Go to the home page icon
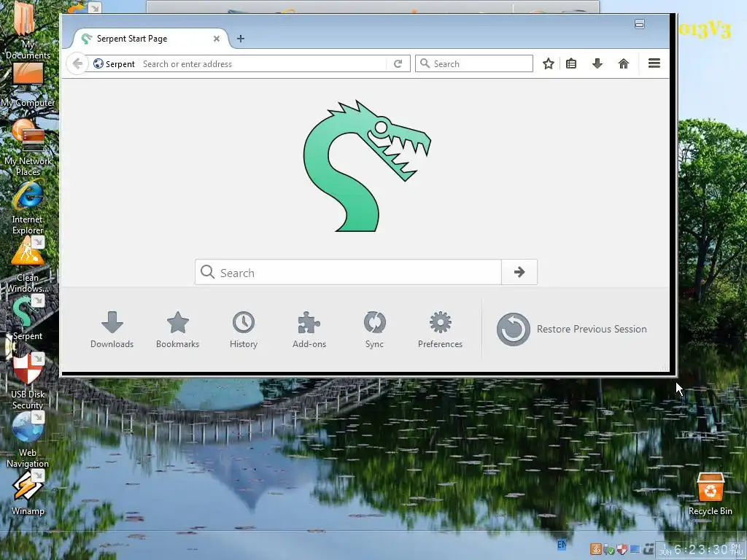 [x=623, y=63]
